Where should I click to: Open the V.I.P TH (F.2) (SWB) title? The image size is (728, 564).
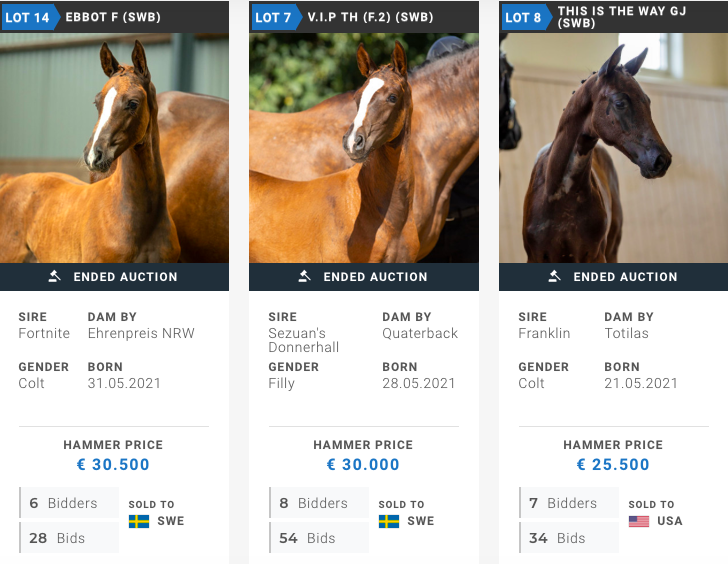point(370,17)
